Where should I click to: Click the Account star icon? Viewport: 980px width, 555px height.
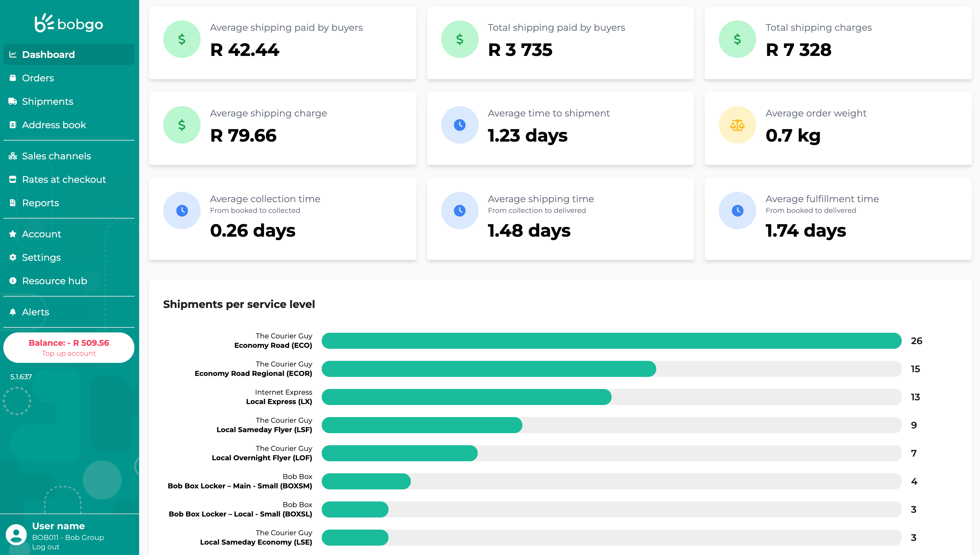[x=13, y=234]
